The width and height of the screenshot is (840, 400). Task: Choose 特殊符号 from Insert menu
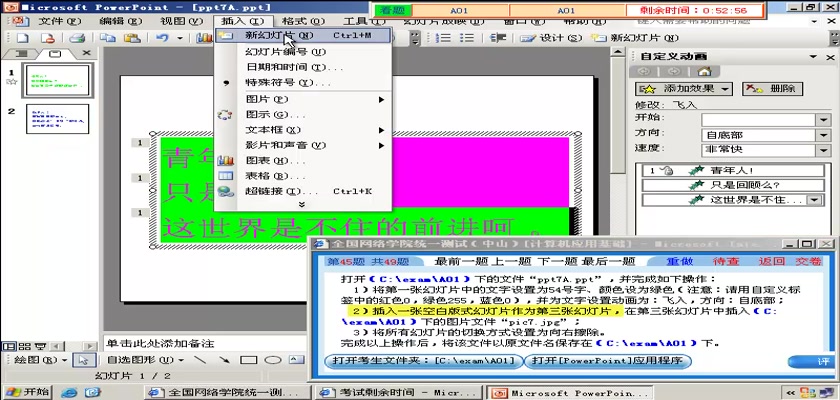pos(303,83)
